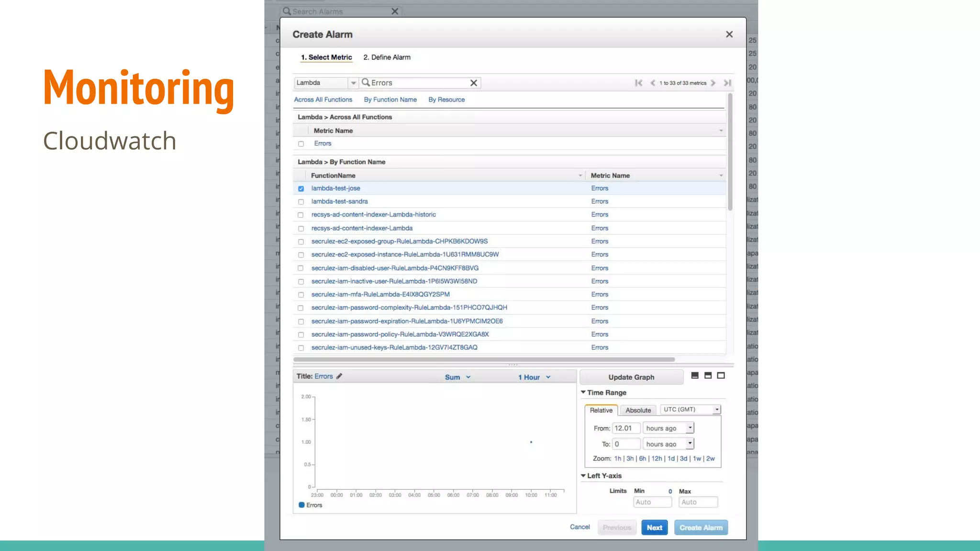Go to next page of metrics
This screenshot has width=980, height=551.
click(713, 83)
